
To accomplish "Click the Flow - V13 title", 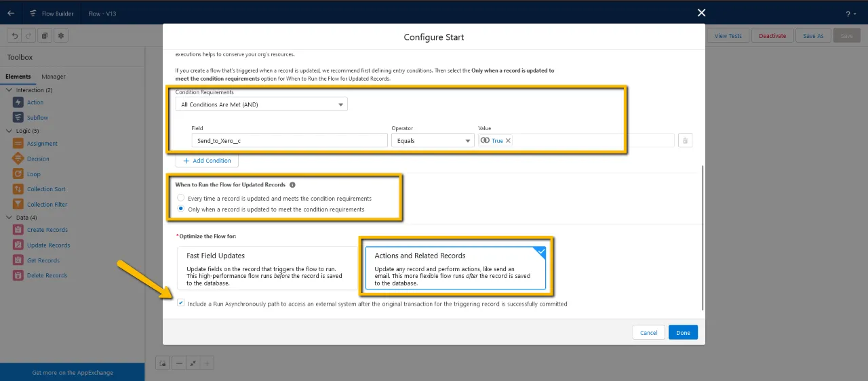I will tap(104, 14).
